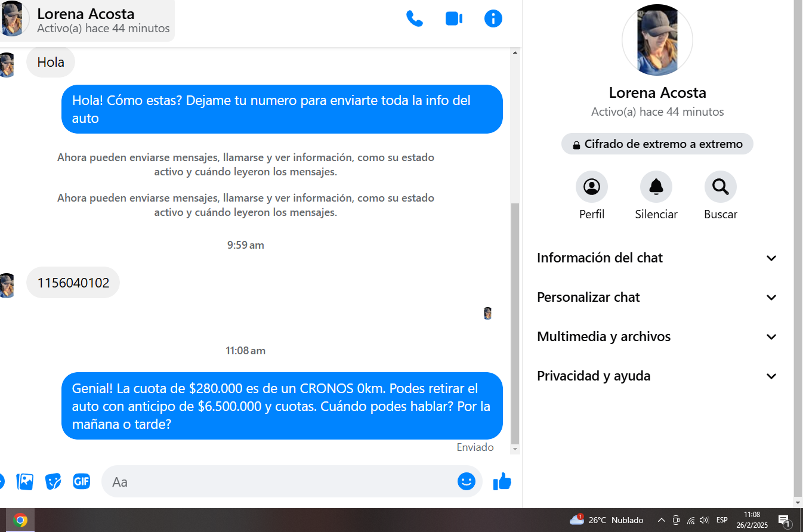Click the side panel's "Activo(a) hace 44 minutos" status
This screenshot has width=803, height=532.
coord(657,112)
